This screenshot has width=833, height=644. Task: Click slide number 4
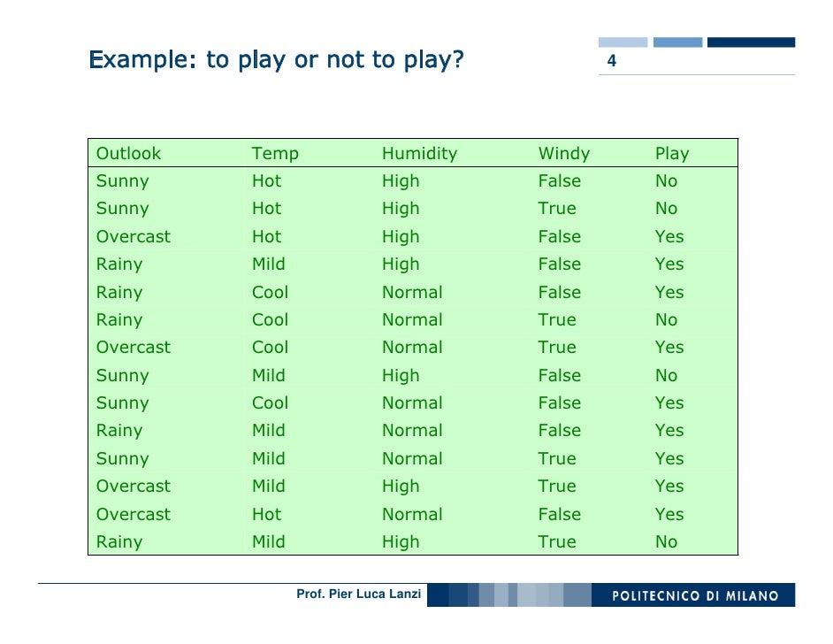pos(611,63)
